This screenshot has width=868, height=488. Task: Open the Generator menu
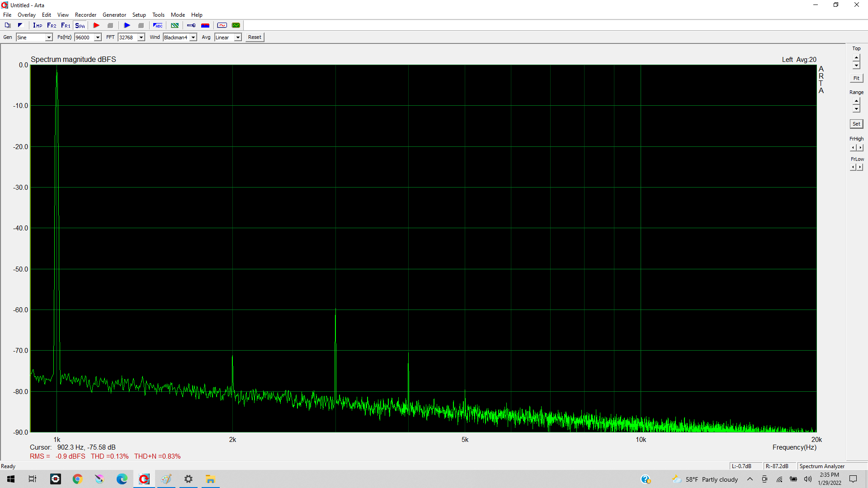(x=114, y=15)
